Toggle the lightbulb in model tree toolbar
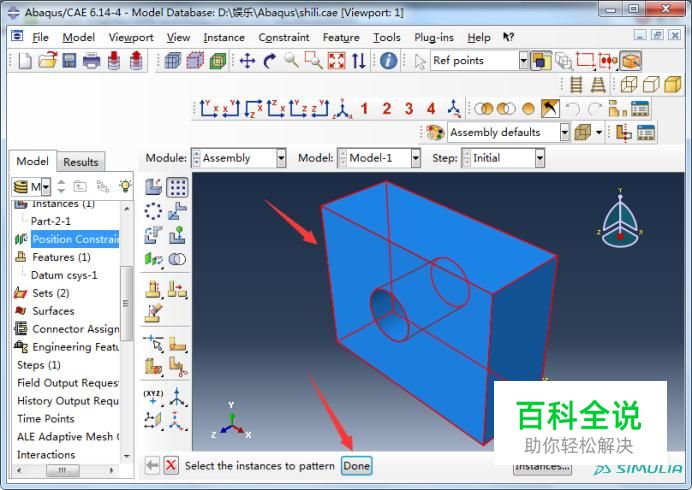Image resolution: width=692 pixels, height=490 pixels. pos(125,186)
